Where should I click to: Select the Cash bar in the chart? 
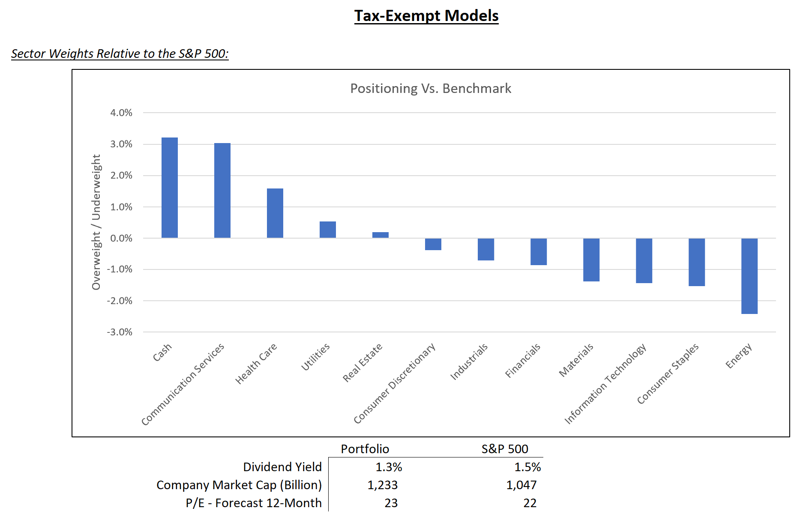tap(169, 188)
